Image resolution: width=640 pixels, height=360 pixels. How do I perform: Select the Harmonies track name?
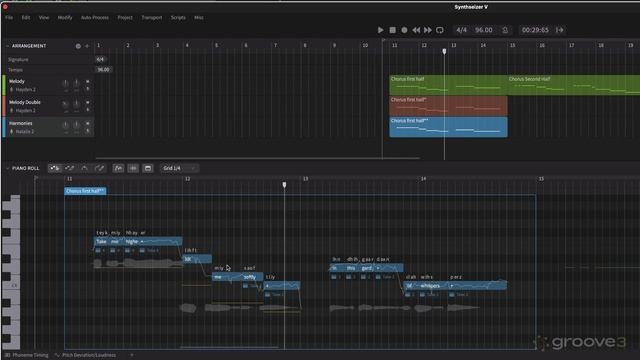(x=20, y=123)
